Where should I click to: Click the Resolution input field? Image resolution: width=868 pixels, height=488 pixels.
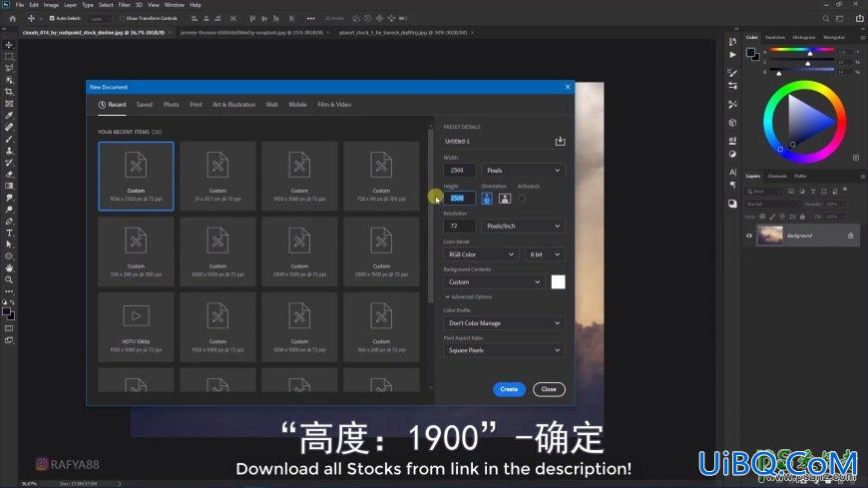point(459,226)
